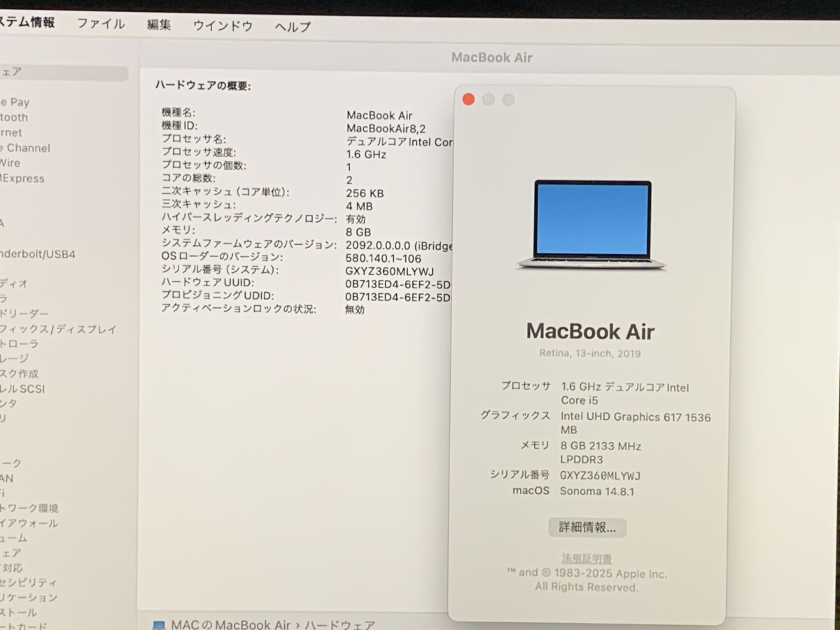The image size is (840, 630).
Task: Open the ファイル menu
Action: (x=101, y=24)
